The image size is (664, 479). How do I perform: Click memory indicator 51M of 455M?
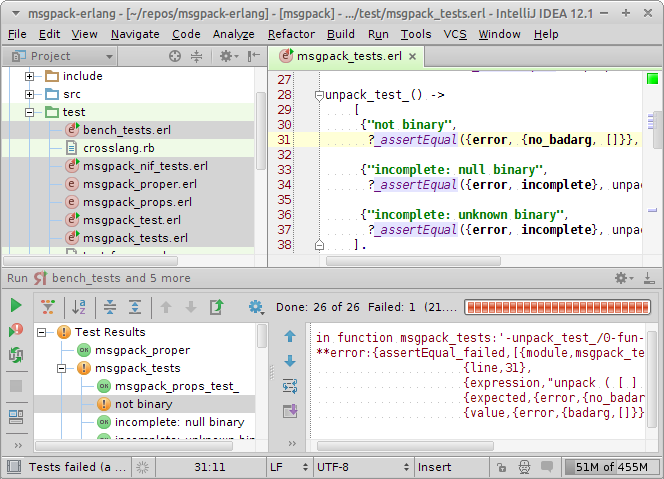tap(611, 467)
